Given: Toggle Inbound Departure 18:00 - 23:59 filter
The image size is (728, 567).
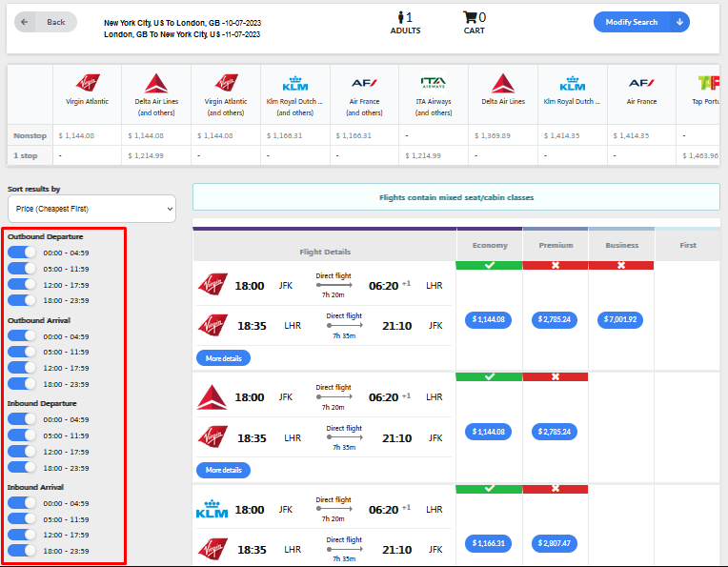Looking at the screenshot, I should 22,467.
